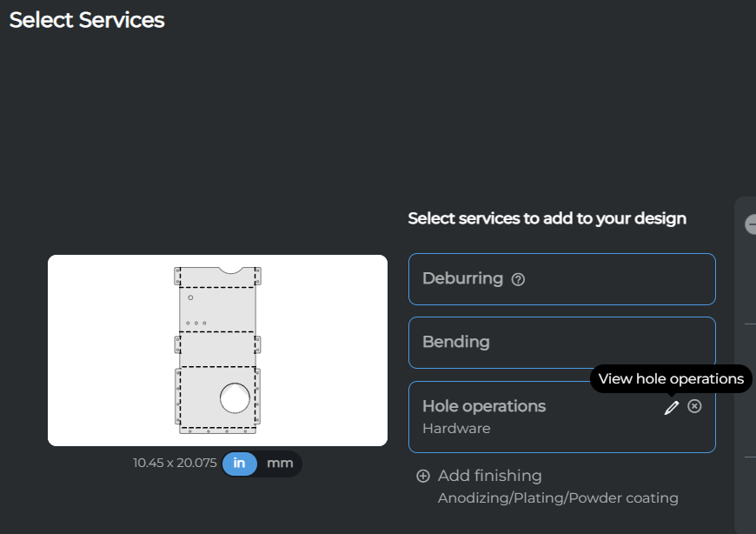Screen dimensions: 756x534
Task: Select the Deburring service card
Action: point(561,279)
